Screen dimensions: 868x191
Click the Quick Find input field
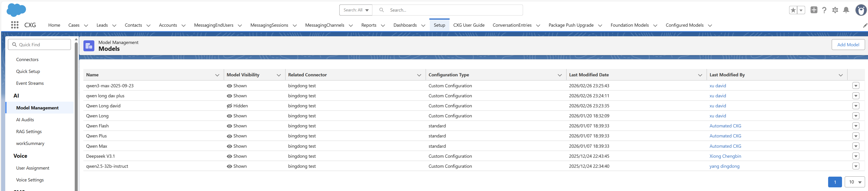39,44
